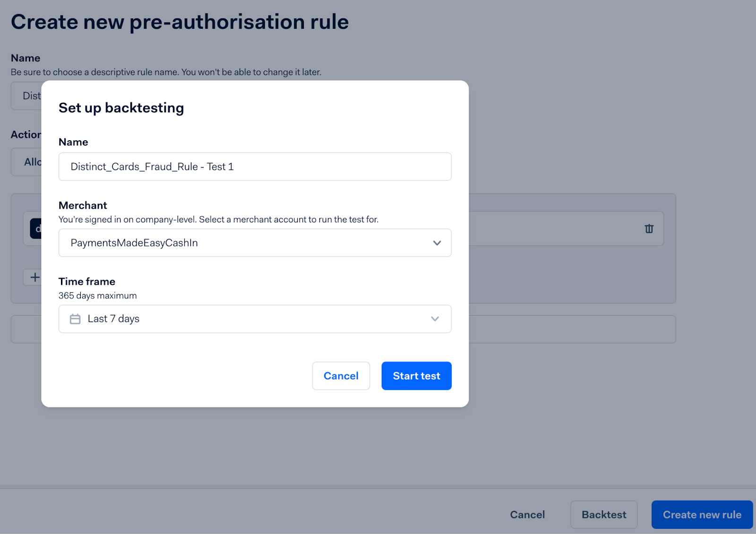Viewport: 756px width, 534px height.
Task: Cancel the backtesting dialog
Action: [341, 376]
